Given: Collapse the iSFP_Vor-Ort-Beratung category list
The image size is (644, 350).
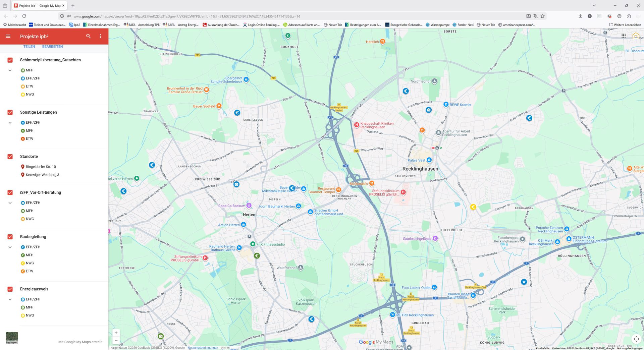Looking at the screenshot, I should click(x=10, y=203).
